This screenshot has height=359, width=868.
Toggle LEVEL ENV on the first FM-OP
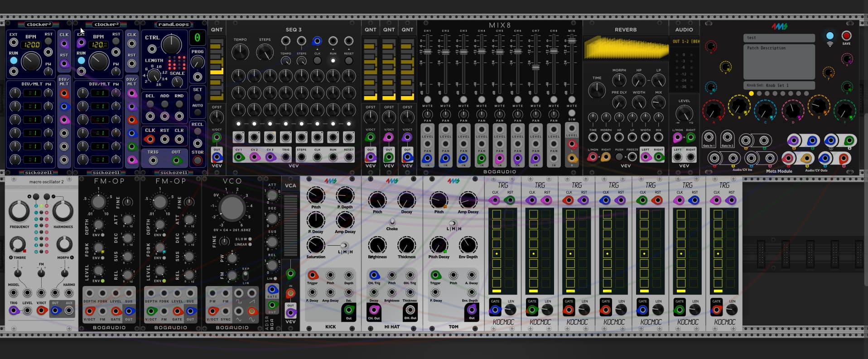pyautogui.click(x=103, y=281)
